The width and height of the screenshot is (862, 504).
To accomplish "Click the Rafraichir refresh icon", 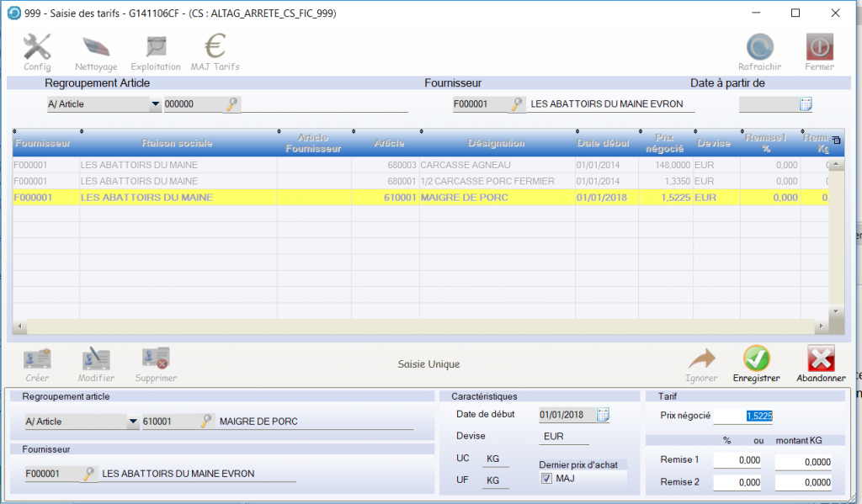I will pos(760,49).
